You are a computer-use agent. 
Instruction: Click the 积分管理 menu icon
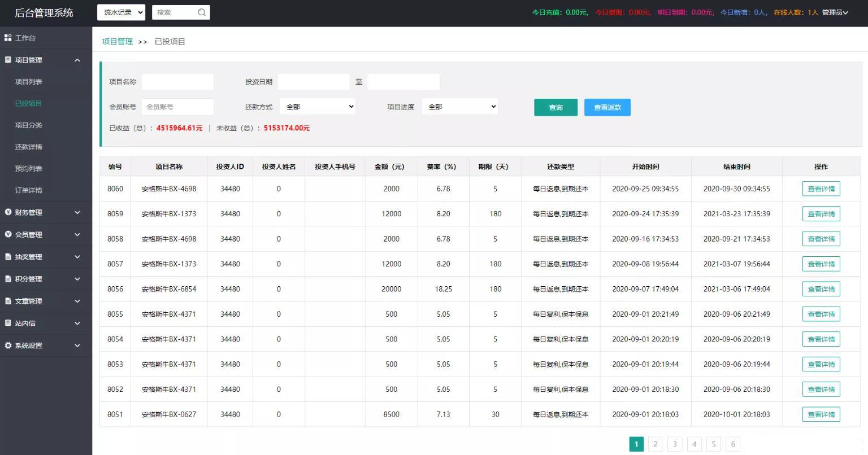tap(8, 279)
